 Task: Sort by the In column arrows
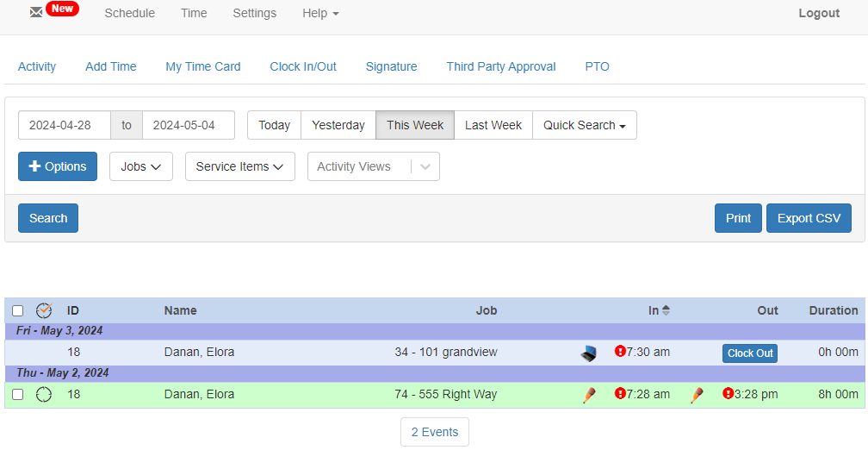click(666, 310)
